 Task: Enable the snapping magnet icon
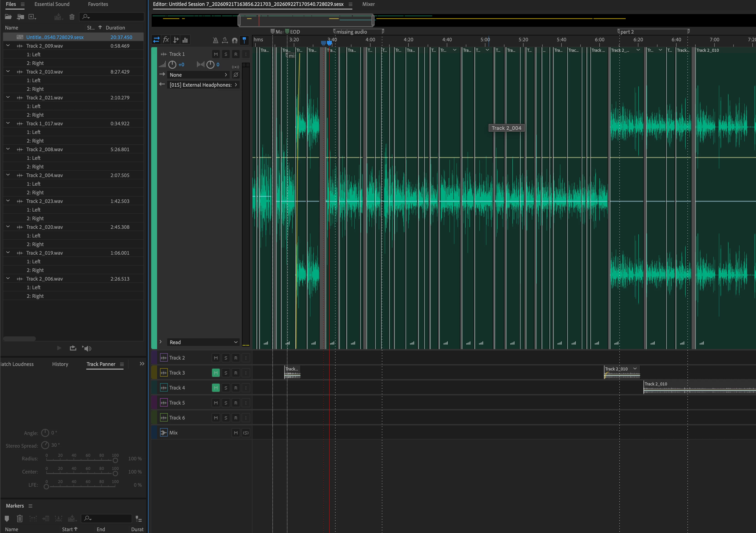tap(235, 40)
